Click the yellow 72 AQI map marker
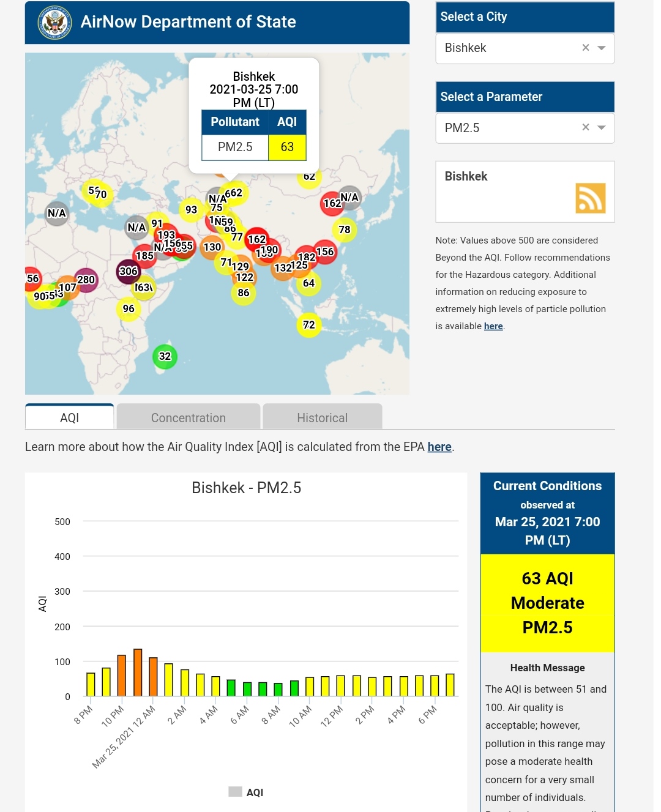The width and height of the screenshot is (661, 812). tap(309, 325)
